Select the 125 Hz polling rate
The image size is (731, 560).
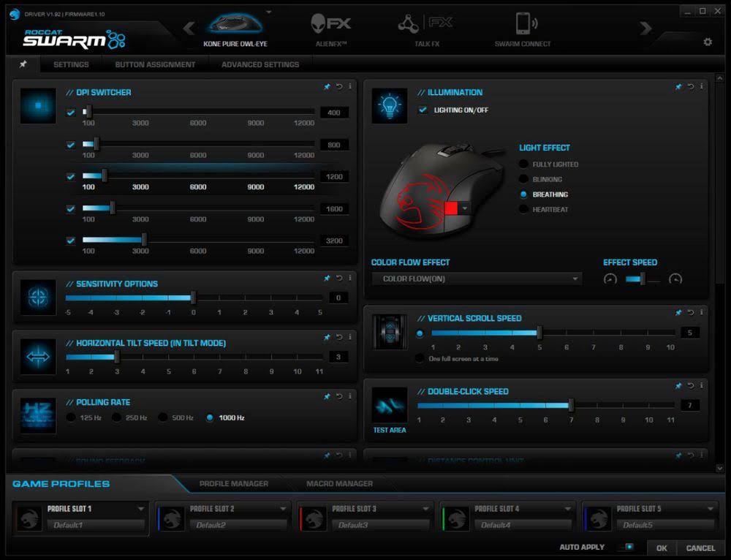71,417
